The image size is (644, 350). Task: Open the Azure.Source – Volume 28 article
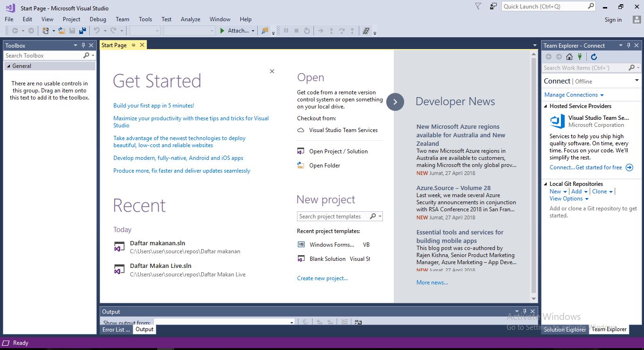[453, 188]
